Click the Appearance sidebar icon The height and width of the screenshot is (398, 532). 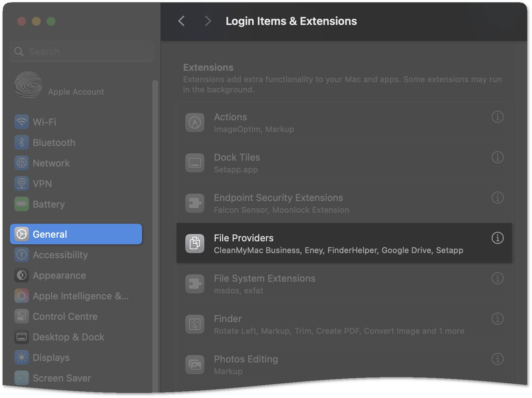click(22, 275)
